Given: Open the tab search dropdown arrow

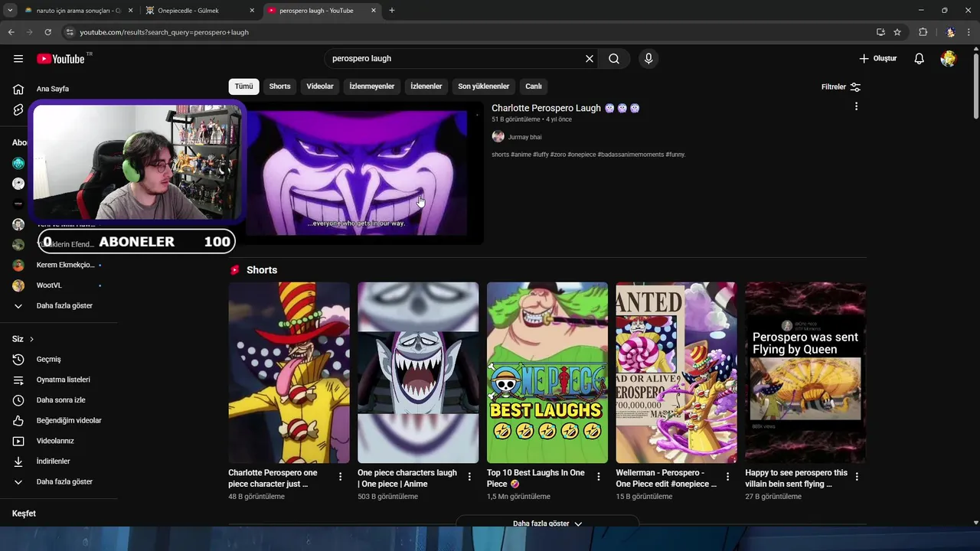Looking at the screenshot, I should click(10, 11).
